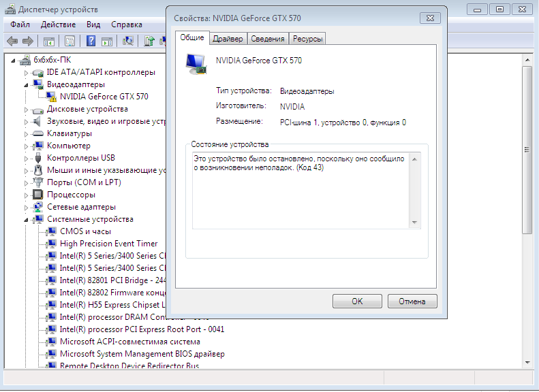Screen dimensions: 539x392
Task: Expand the Сетевые адаптеры node
Action: point(26,208)
